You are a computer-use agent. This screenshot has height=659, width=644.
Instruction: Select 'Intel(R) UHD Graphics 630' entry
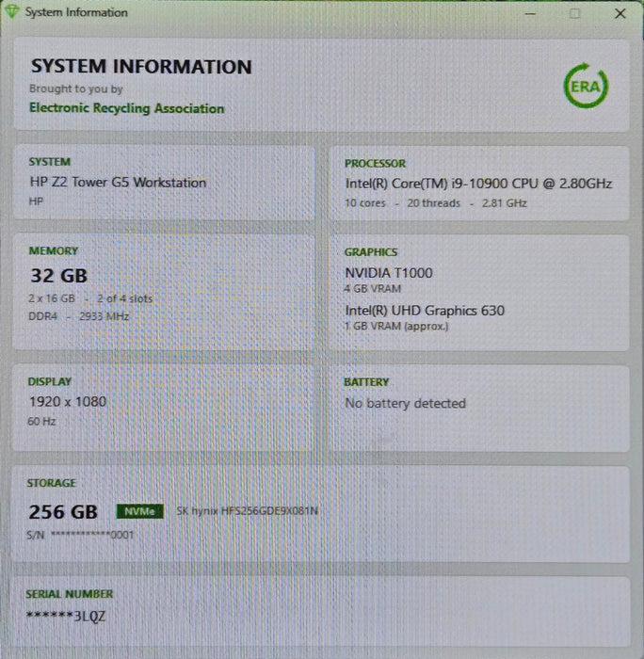[425, 311]
